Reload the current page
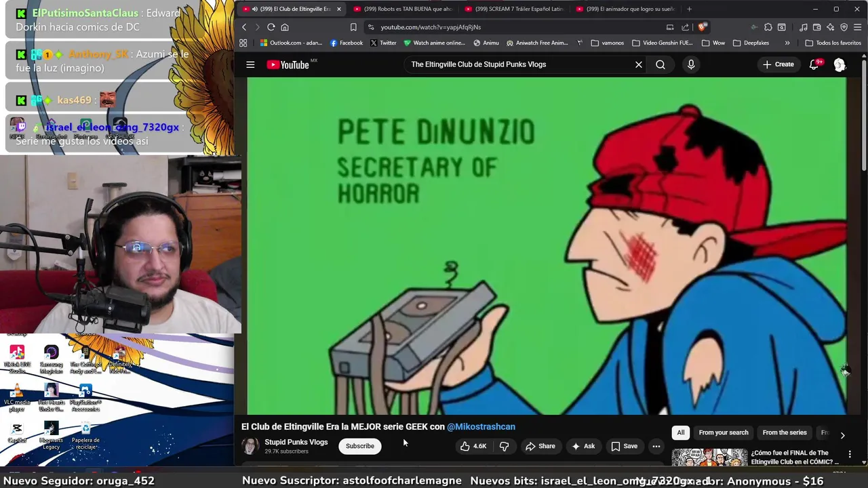The width and height of the screenshot is (868, 488). coord(271,27)
